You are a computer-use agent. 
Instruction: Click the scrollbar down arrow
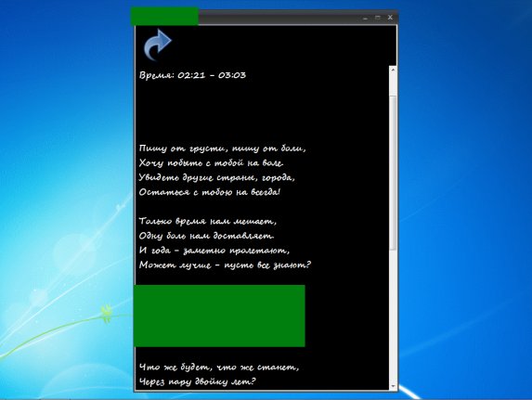point(393,386)
